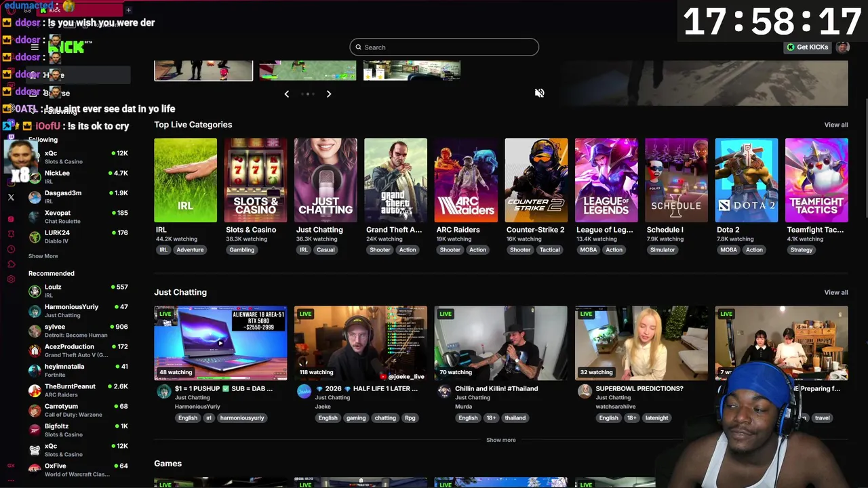
Task: Select the latenight tag under watchsarahlive's stream
Action: 656,418
